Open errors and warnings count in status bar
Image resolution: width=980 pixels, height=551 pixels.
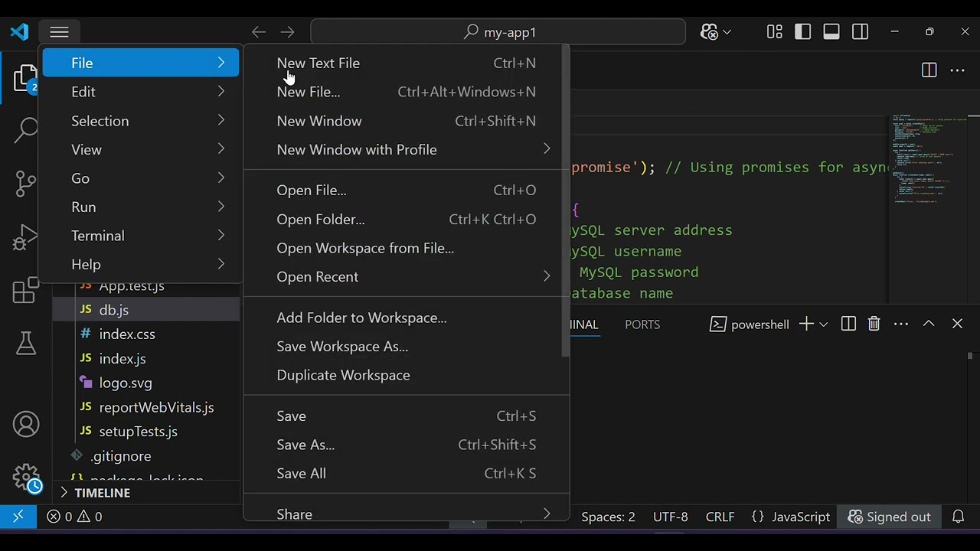click(x=74, y=517)
